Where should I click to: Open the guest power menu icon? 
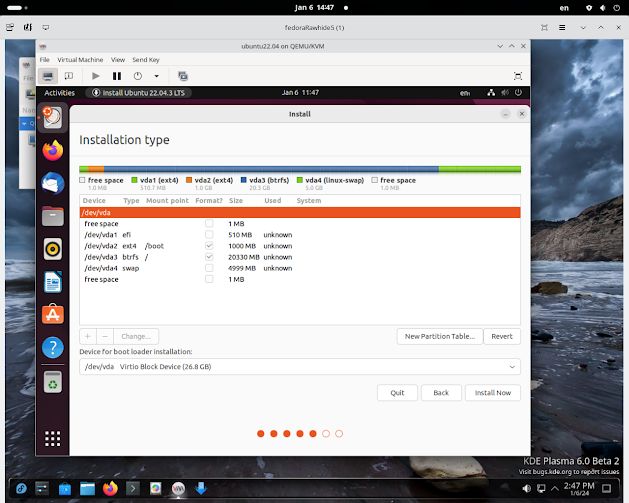(x=519, y=93)
